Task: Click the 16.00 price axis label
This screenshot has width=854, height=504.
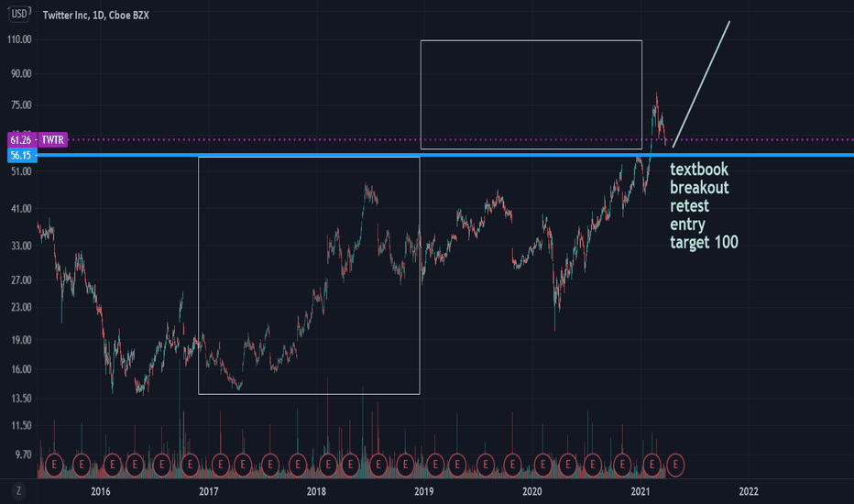Action: pyautogui.click(x=21, y=369)
